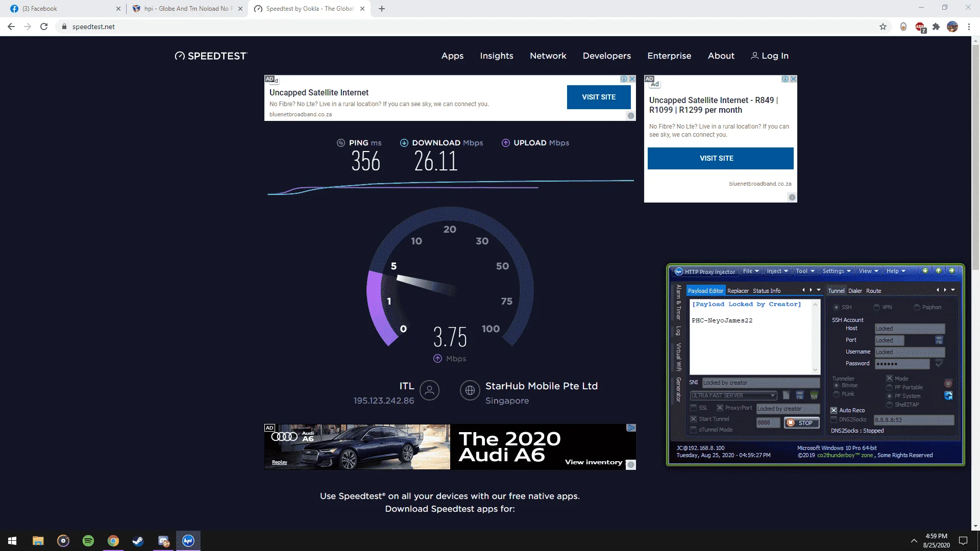Toggle the Auto Reco checkbox
Screen dimensions: 980x551
pos(834,410)
